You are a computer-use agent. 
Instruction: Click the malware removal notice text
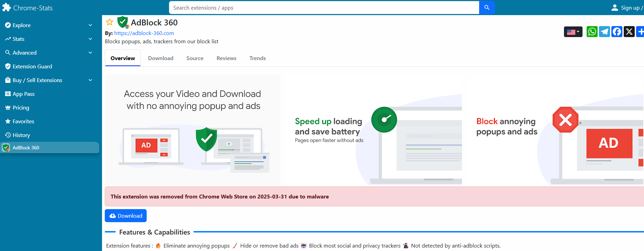pos(220,196)
